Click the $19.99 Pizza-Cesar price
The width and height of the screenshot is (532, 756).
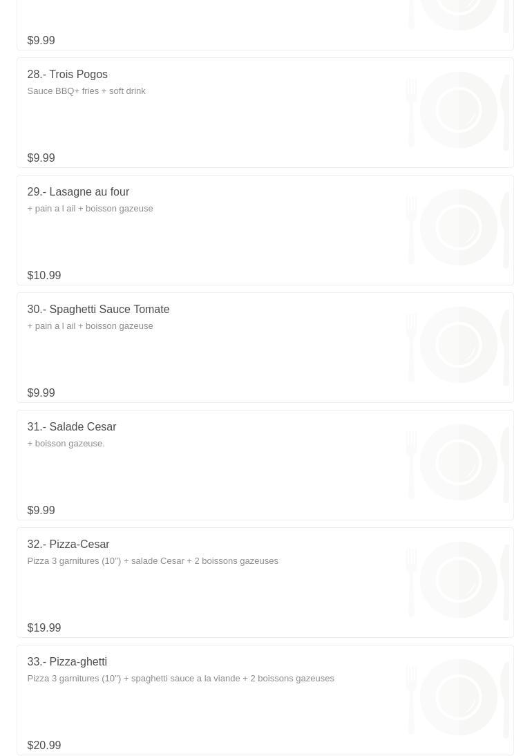click(x=44, y=628)
